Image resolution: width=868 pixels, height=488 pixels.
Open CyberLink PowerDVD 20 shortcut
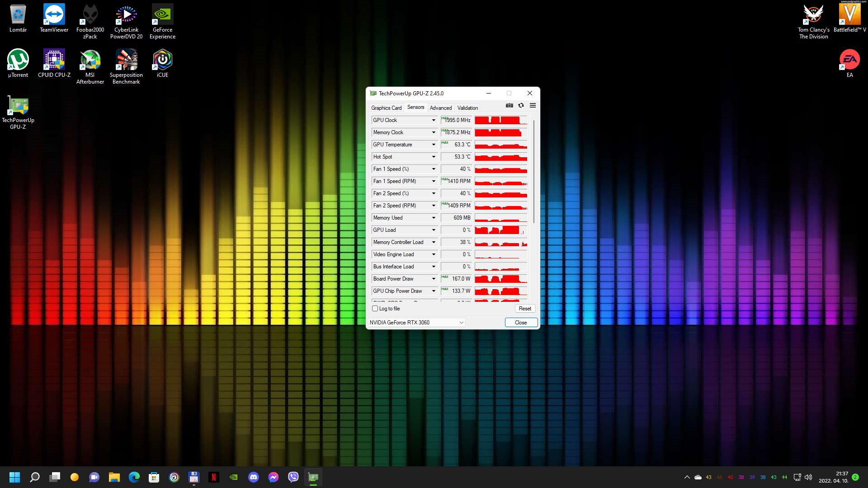point(126,22)
